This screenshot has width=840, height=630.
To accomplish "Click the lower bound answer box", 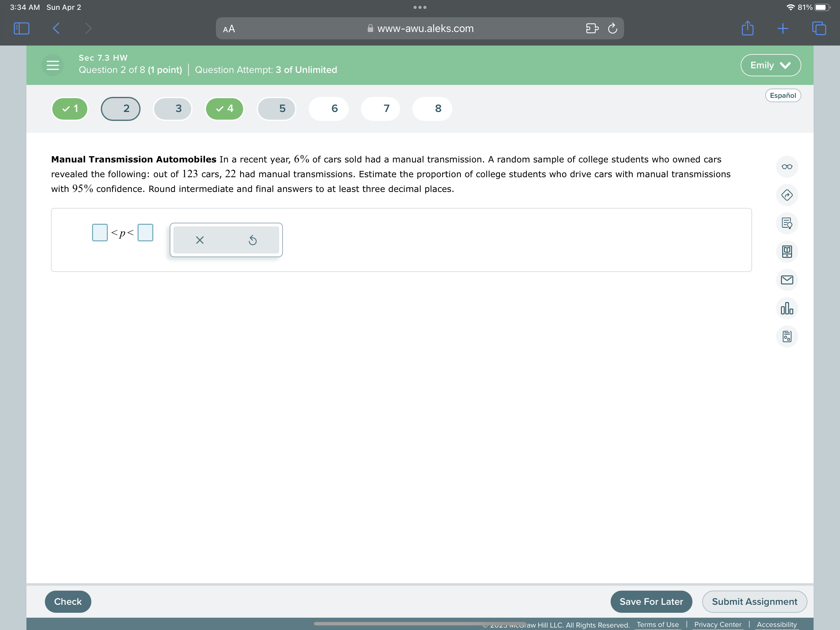I will 100,233.
